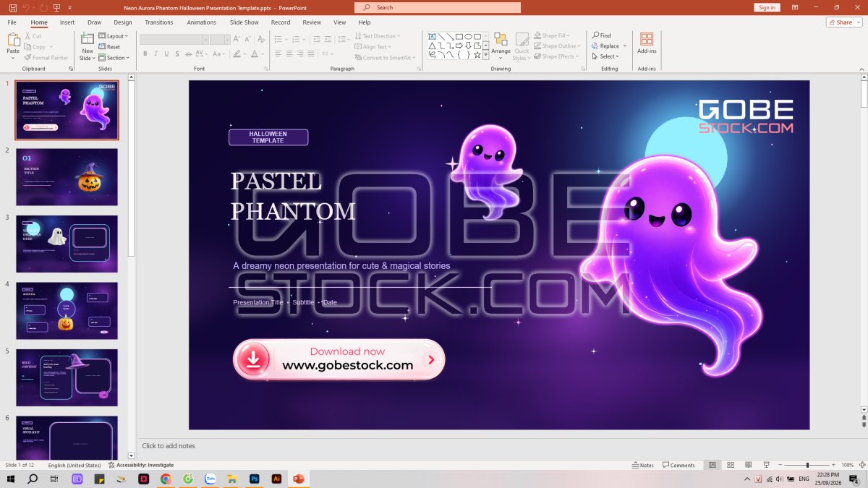
Task: Click zoom out minus button
Action: (780, 465)
